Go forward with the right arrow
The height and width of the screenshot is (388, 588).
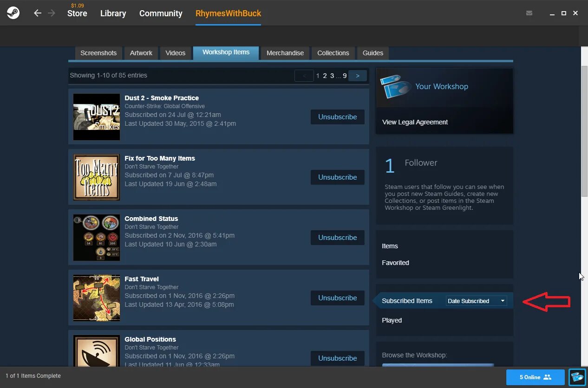tap(52, 13)
